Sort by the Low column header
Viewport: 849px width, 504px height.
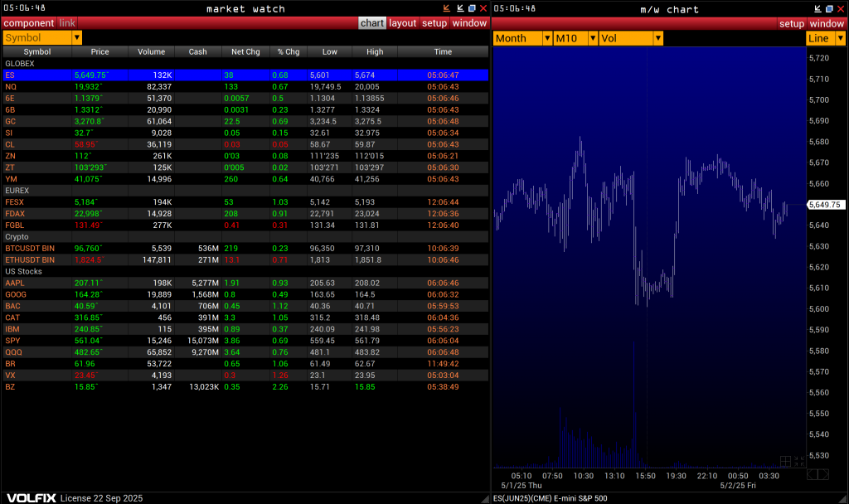click(x=329, y=51)
